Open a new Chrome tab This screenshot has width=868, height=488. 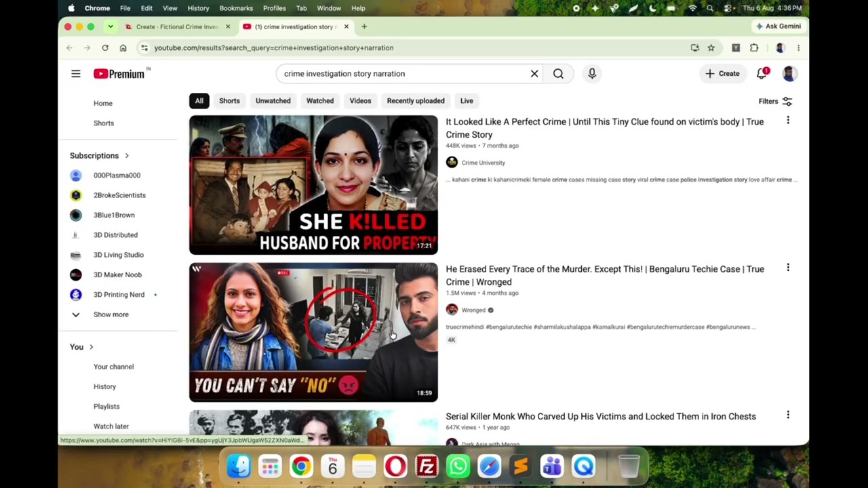tap(364, 26)
